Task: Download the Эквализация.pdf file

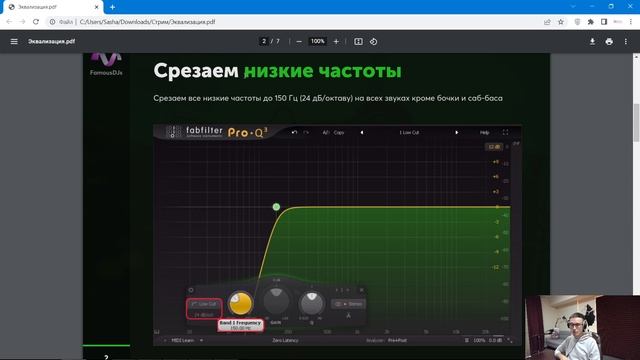Action: [x=592, y=41]
